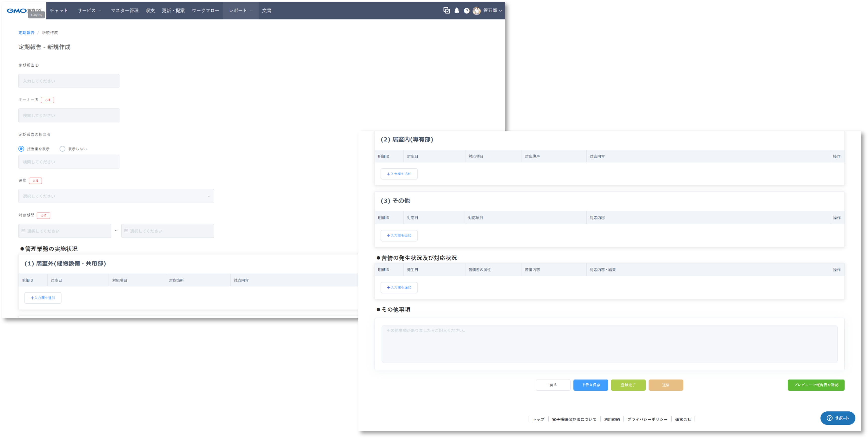Click into the その他事項 text area

(609, 344)
